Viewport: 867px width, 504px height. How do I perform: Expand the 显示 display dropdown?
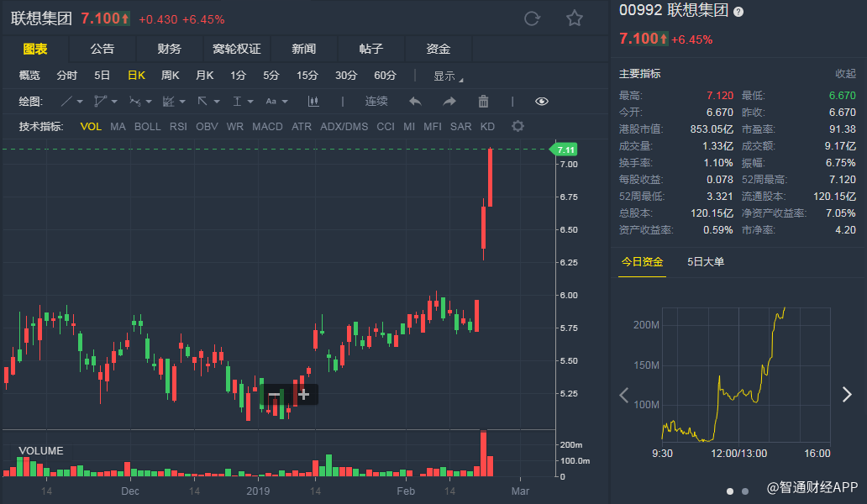(448, 76)
